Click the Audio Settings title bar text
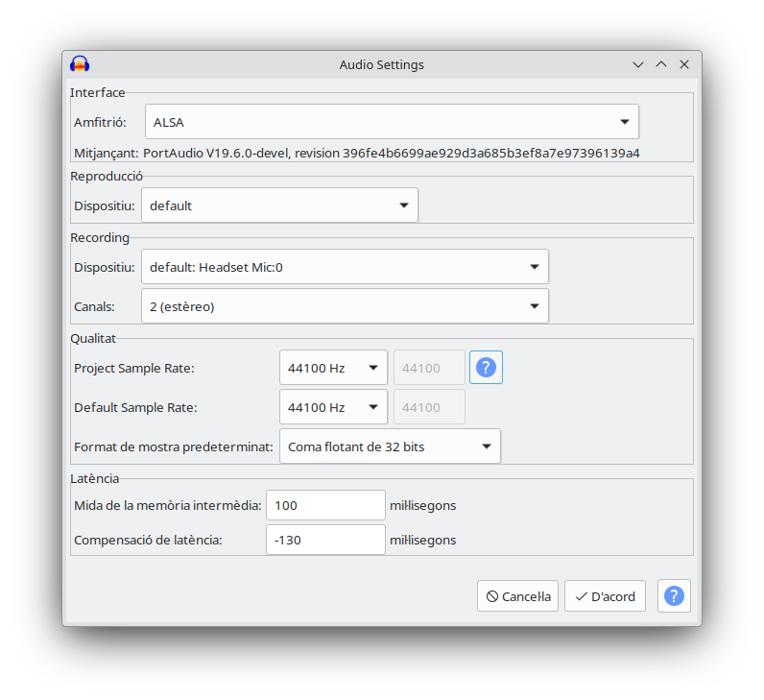Screen dimensions: 764x700 (381, 64)
